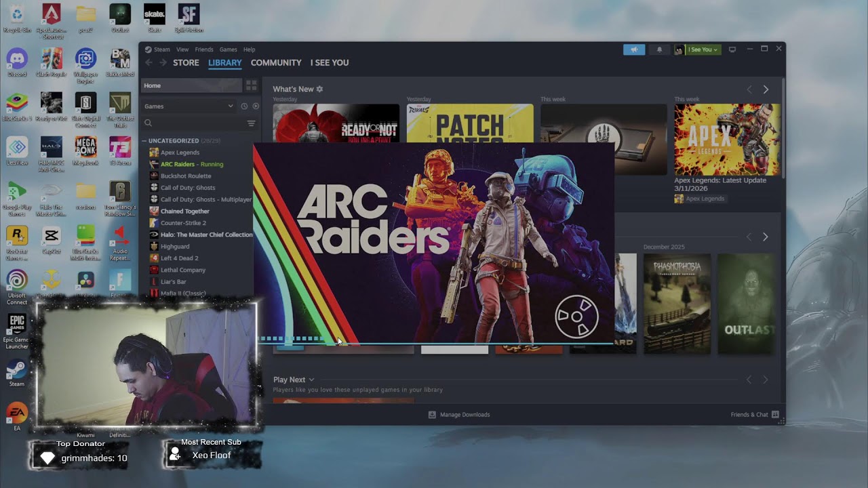This screenshot has width=868, height=488.
Task: Switch Steam to Big Picture mode
Action: click(x=732, y=49)
